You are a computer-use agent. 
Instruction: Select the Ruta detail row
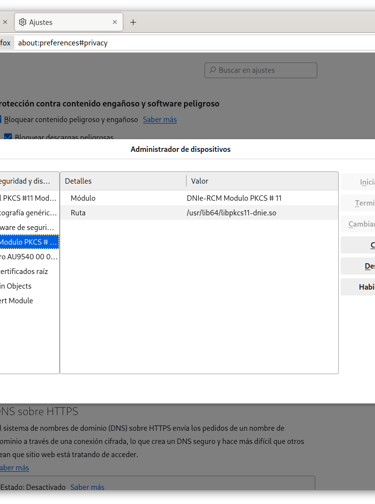pos(199,213)
